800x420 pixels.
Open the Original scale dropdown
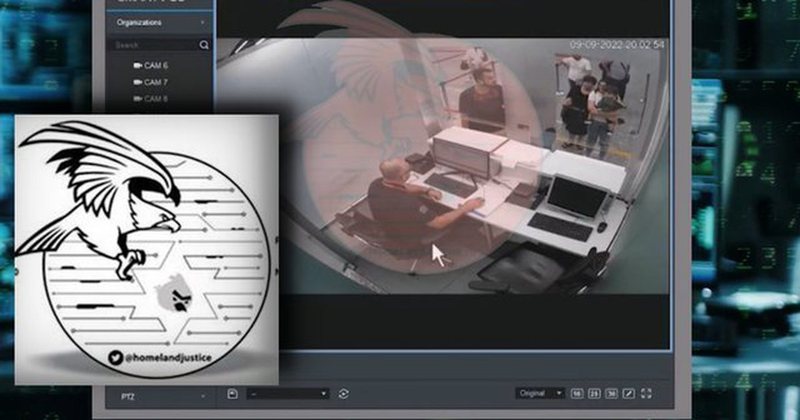pyautogui.click(x=540, y=394)
